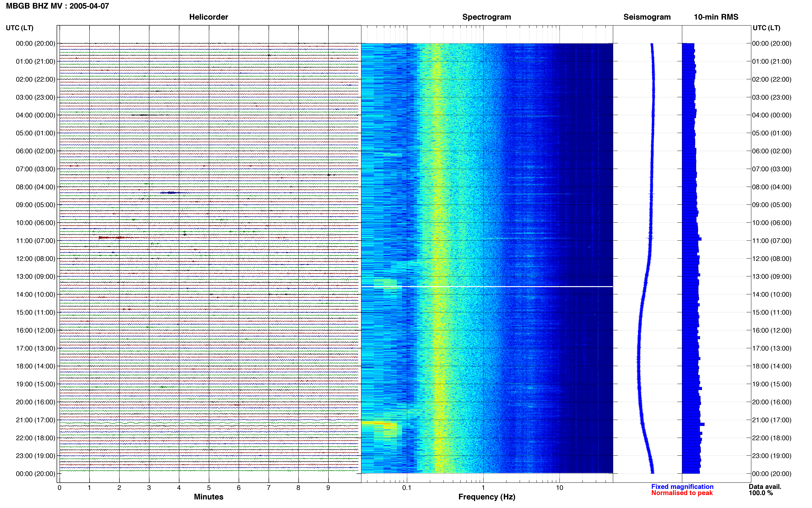Click the "1" tick label on the frequency axis

coord(483,487)
